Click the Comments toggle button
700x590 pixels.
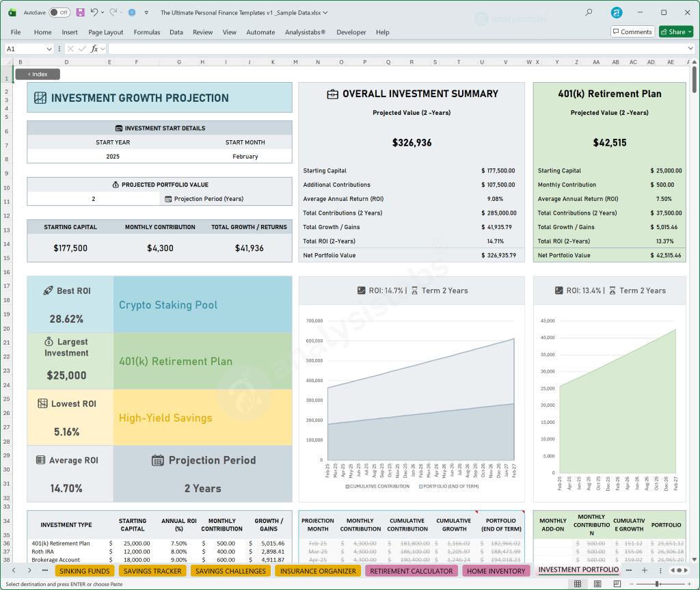point(632,31)
